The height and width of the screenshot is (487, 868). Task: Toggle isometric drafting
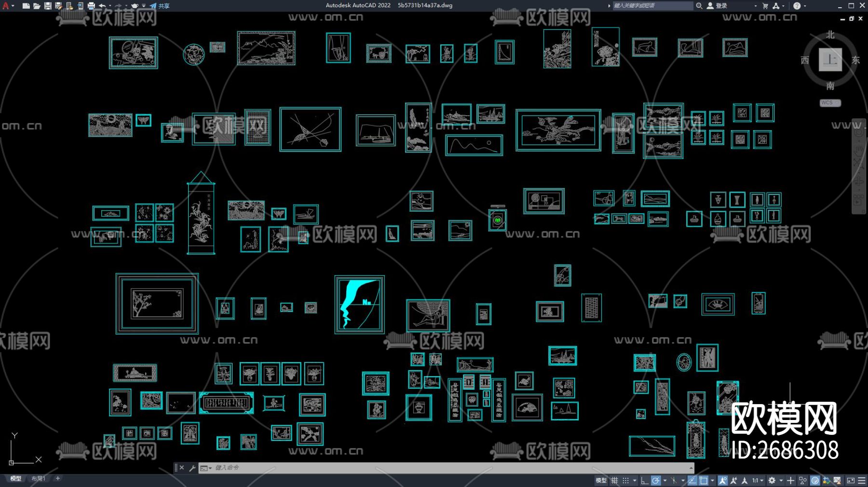(674, 480)
